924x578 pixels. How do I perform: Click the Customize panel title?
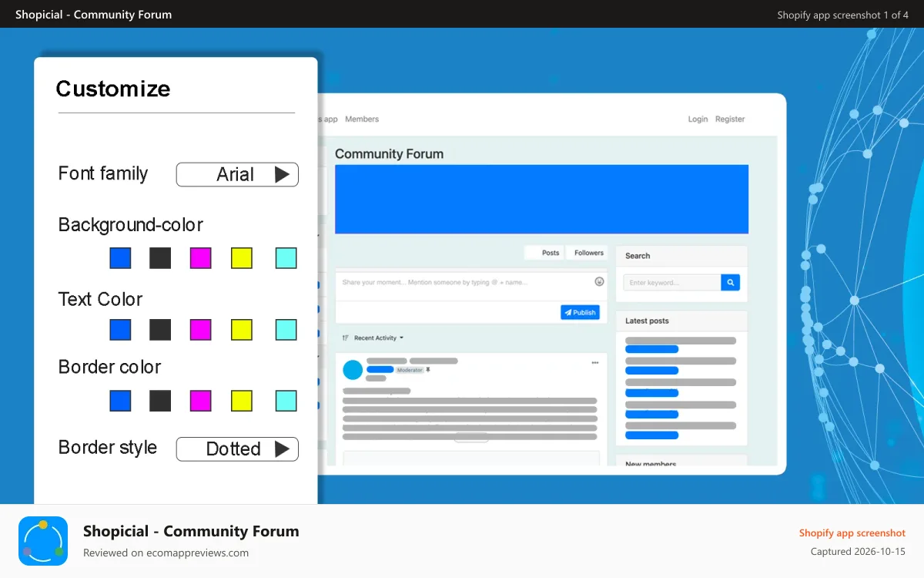tap(113, 89)
